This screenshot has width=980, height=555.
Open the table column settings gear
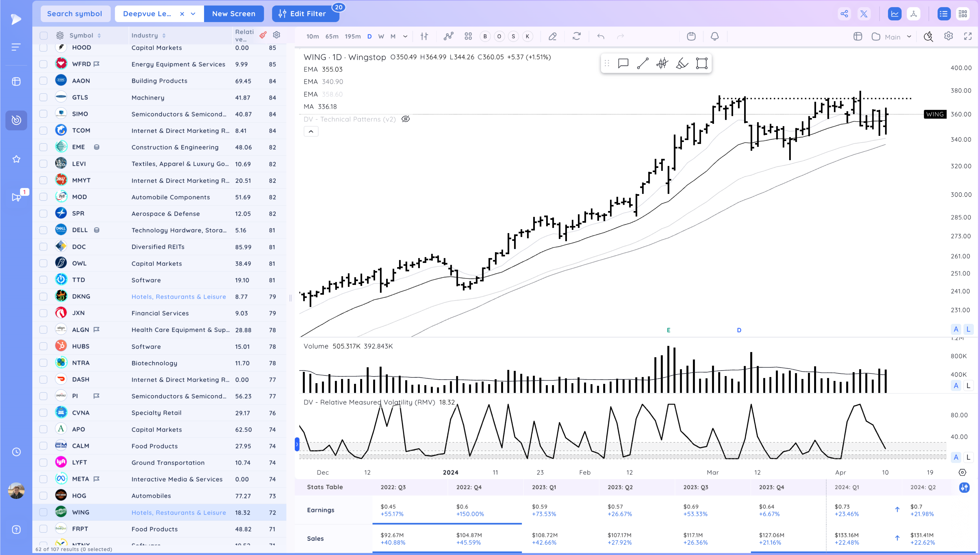277,35
